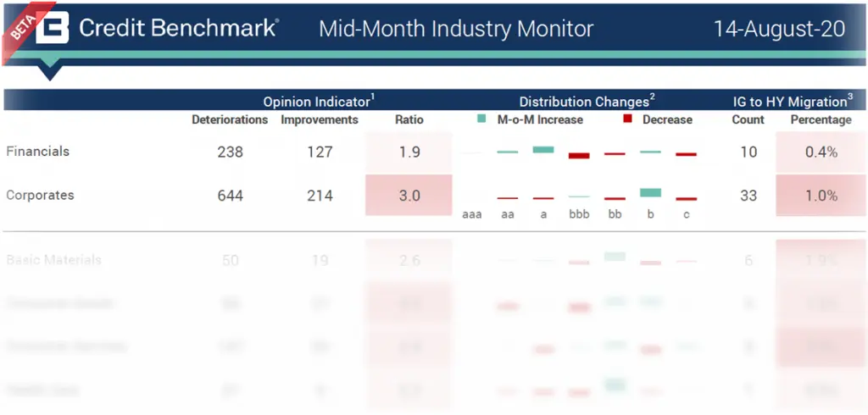Select the Corporates row label

(x=40, y=195)
